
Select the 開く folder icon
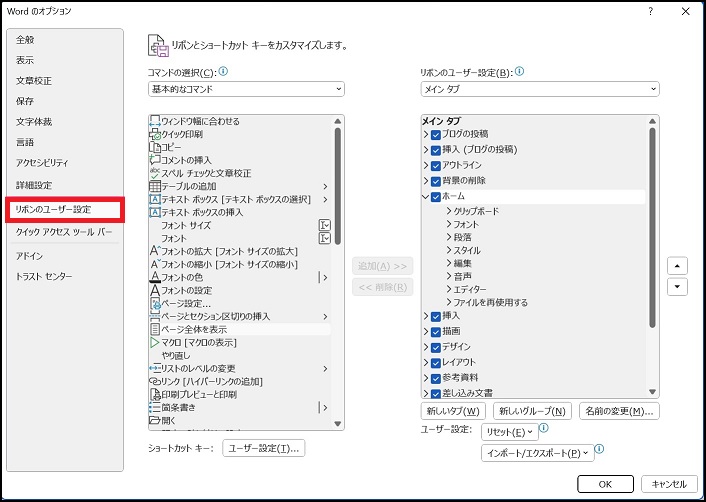(x=155, y=421)
